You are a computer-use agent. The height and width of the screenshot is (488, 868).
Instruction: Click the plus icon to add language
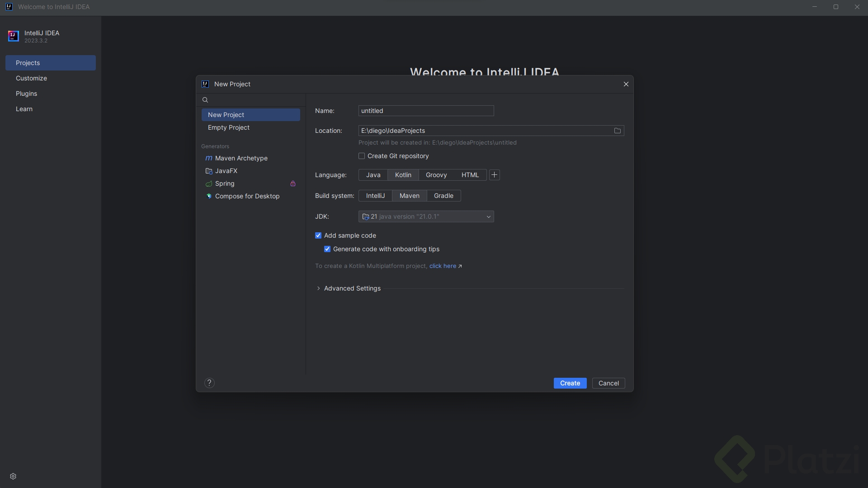[494, 175]
